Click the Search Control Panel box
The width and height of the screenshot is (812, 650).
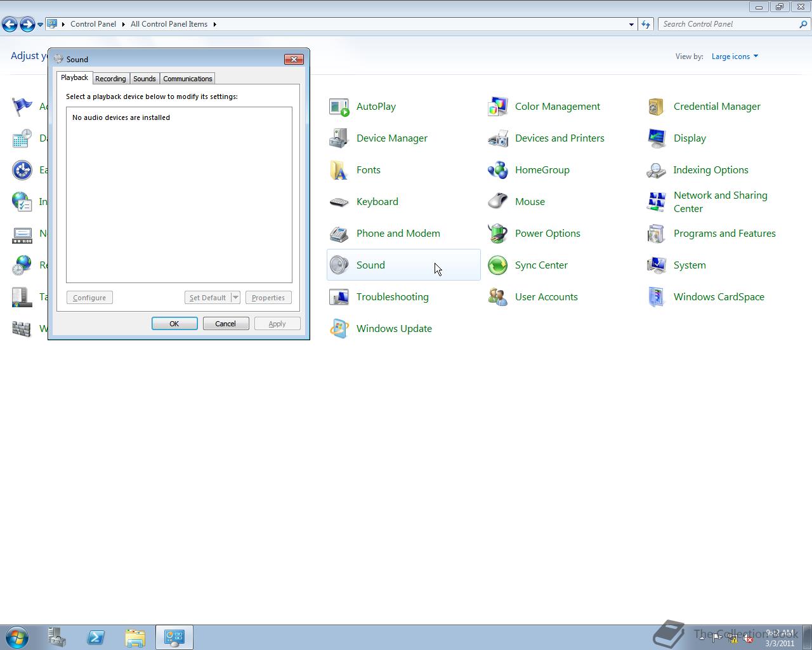(x=728, y=24)
